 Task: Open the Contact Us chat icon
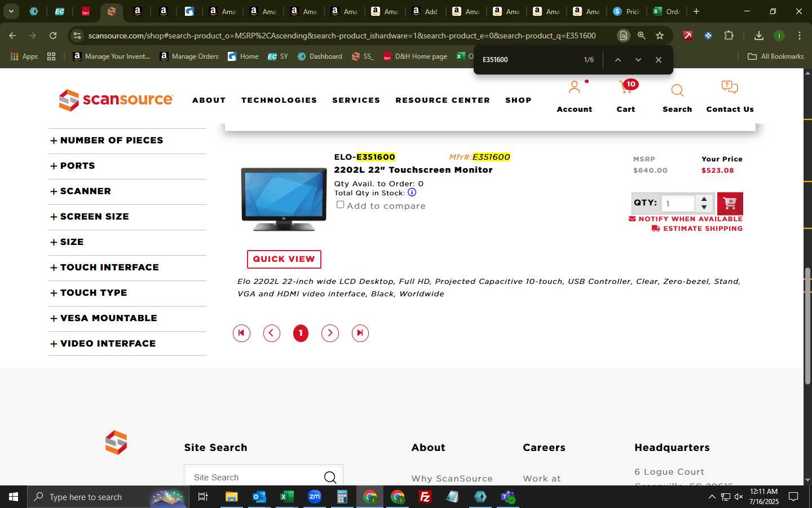[x=730, y=87]
